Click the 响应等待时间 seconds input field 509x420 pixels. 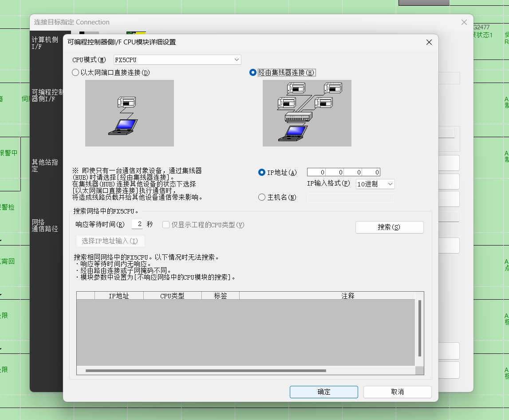tap(137, 225)
